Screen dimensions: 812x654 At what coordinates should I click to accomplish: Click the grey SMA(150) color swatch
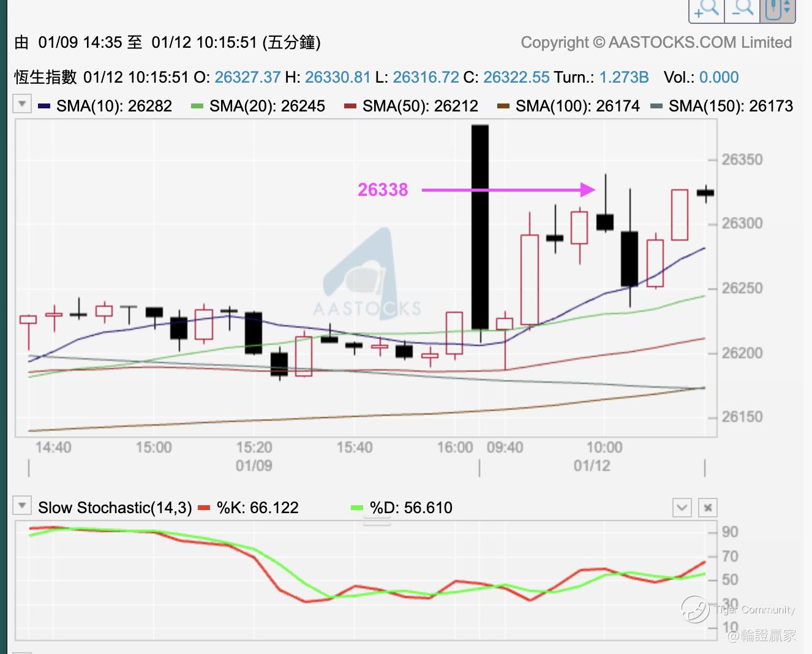(x=656, y=107)
